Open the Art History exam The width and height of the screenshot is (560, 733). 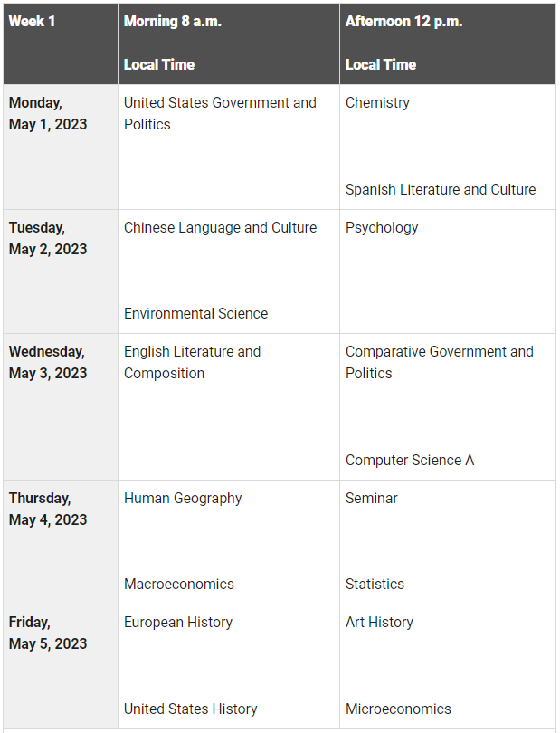click(x=379, y=623)
